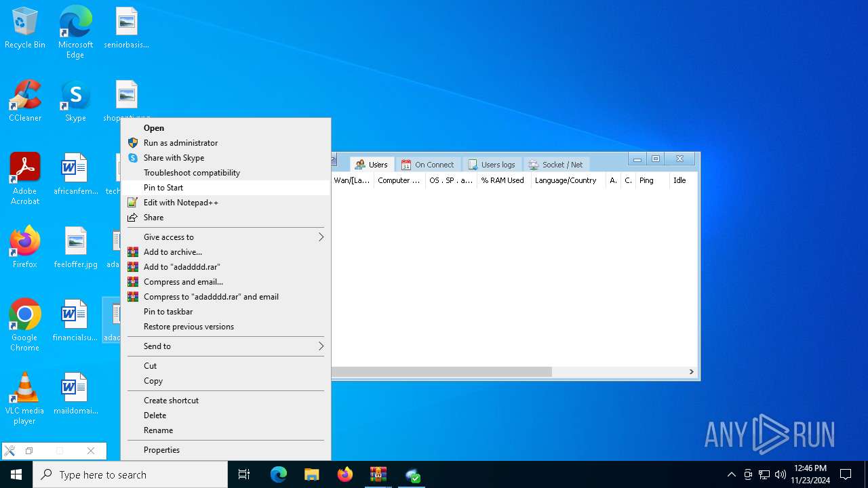This screenshot has height=488, width=868.
Task: Click the wrench tools icon in small toolbar
Action: (9, 451)
